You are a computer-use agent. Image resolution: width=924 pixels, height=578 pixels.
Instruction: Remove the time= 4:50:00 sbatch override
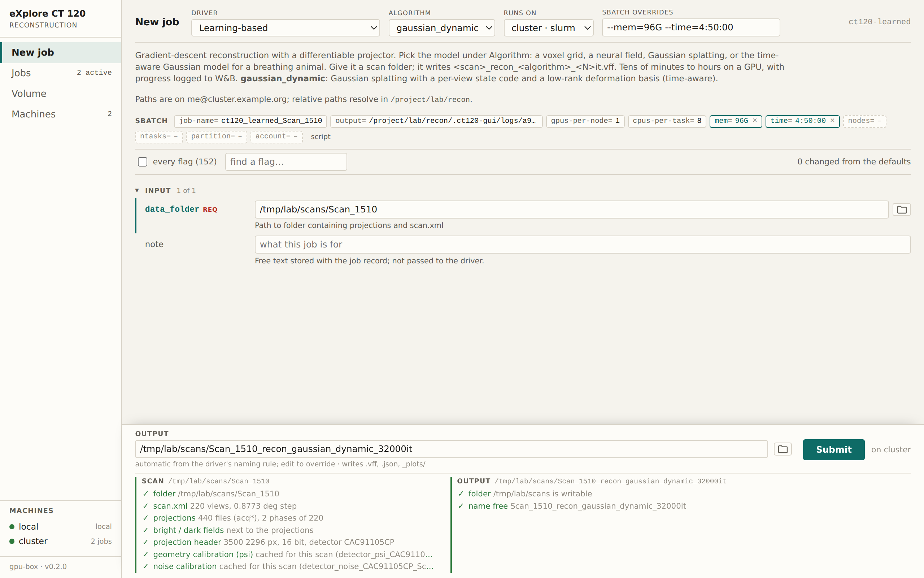pyautogui.click(x=832, y=120)
